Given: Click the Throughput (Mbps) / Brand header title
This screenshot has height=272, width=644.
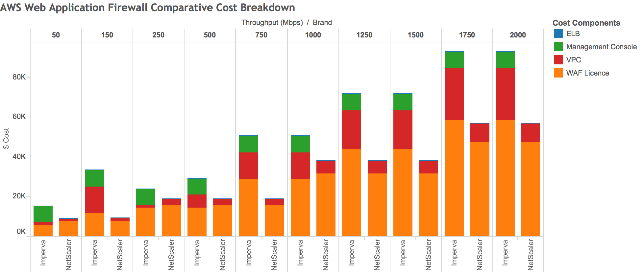Looking at the screenshot, I should (286, 22).
